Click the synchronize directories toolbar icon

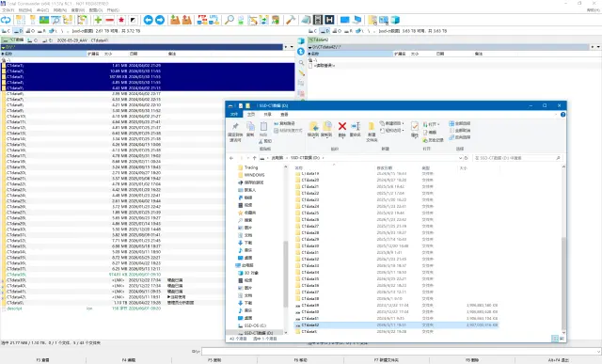coord(263,20)
